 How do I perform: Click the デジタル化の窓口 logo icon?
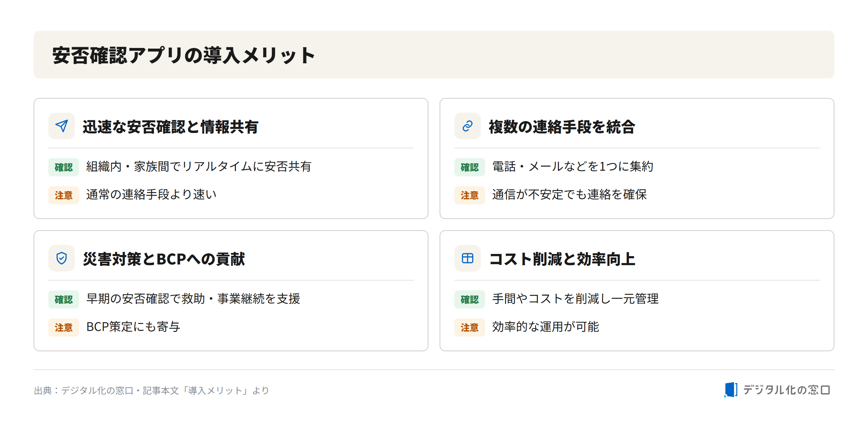point(731,390)
